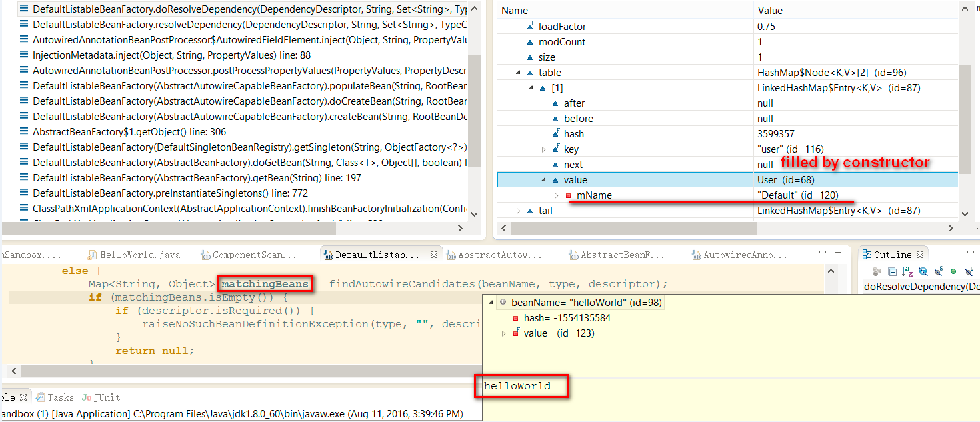Switch to the JUnit view tab
Viewport: 980px width, 422px height.
(101, 397)
